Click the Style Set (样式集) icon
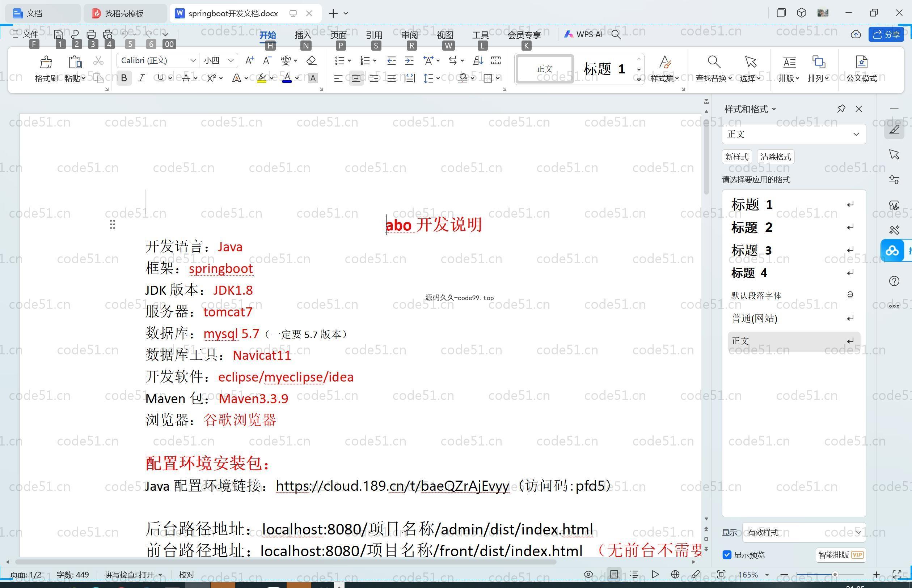The height and width of the screenshot is (588, 912). pyautogui.click(x=665, y=62)
